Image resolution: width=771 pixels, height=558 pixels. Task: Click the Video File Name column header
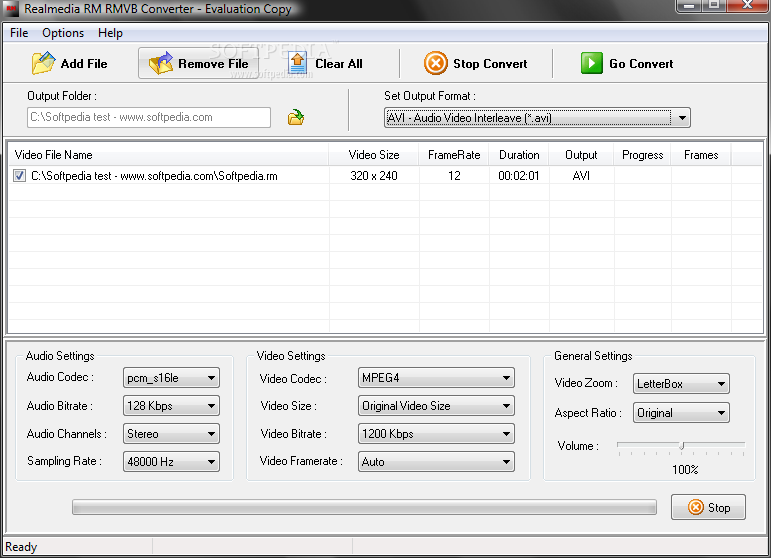pyautogui.click(x=169, y=155)
